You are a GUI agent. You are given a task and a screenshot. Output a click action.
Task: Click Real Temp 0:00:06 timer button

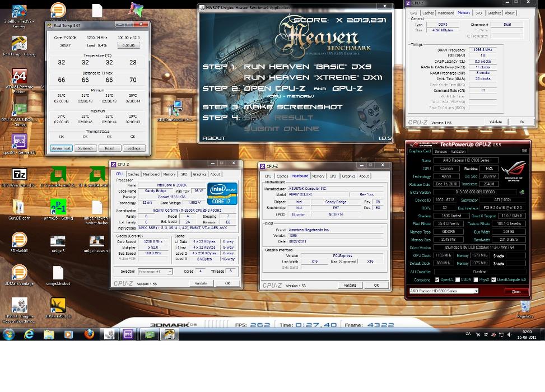pyautogui.click(x=129, y=45)
